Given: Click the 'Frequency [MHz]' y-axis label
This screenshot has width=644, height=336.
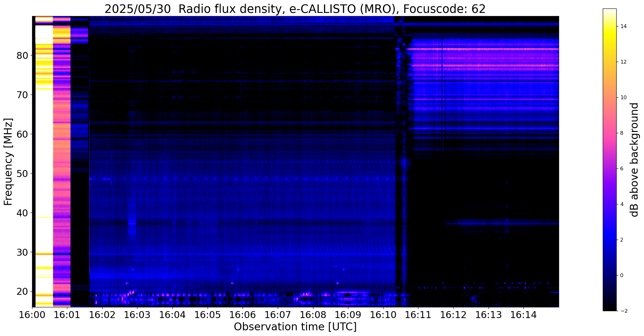Looking at the screenshot, I should coord(8,162).
